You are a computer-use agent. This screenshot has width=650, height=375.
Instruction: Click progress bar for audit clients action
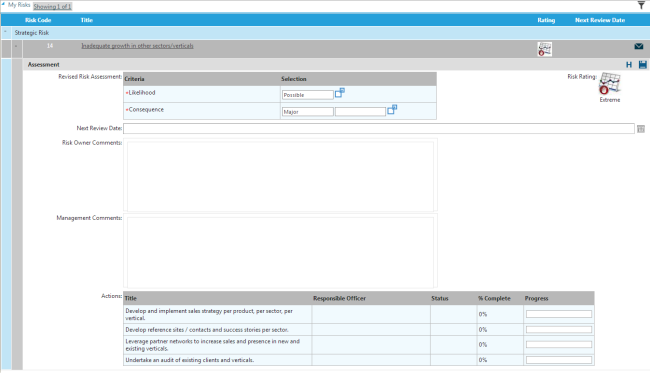pos(559,360)
